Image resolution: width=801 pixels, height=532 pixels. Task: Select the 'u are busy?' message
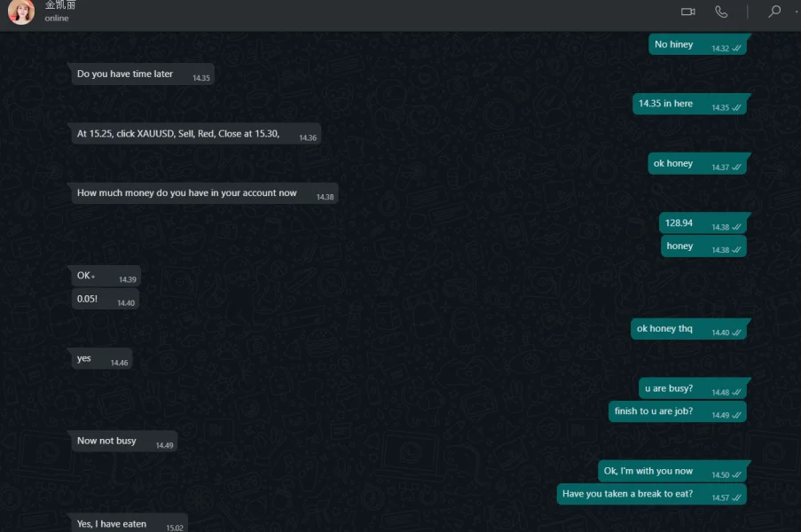[x=693, y=388]
